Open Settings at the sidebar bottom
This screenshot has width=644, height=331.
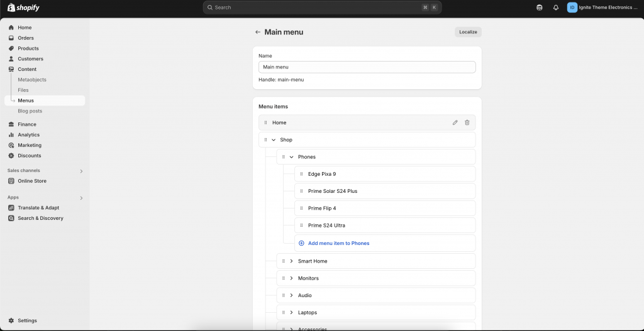27,320
